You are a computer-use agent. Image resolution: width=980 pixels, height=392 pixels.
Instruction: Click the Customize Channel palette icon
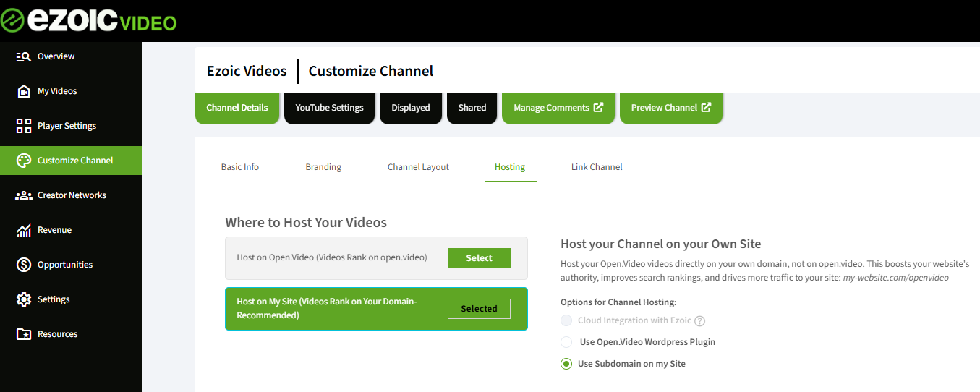click(24, 161)
